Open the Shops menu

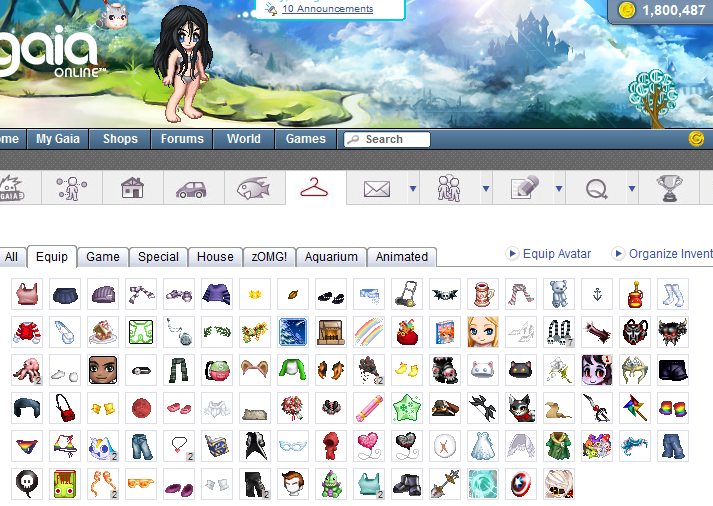[x=120, y=139]
